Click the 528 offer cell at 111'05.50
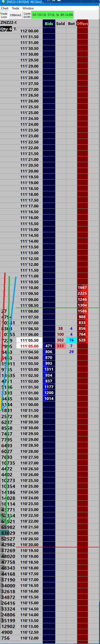Viewport: 100px width, 644px height. pos(82,340)
